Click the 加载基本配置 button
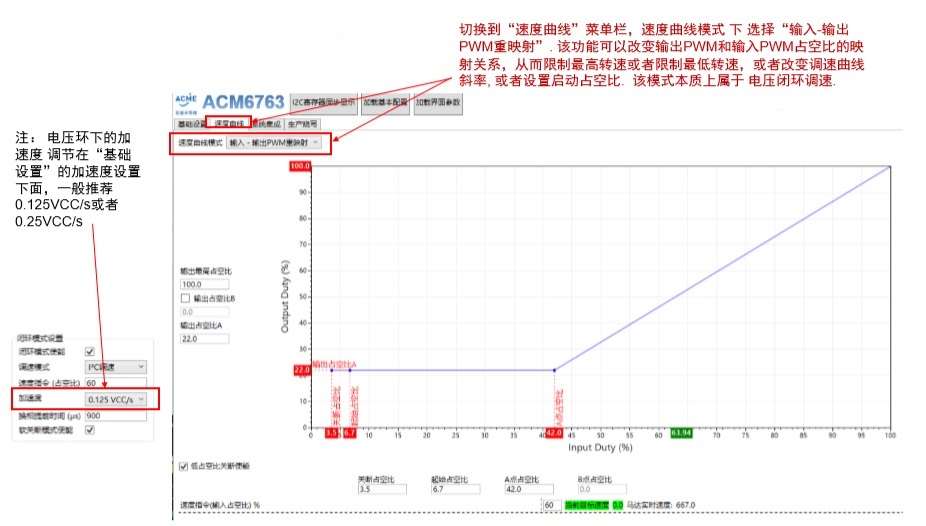926x526 pixels. coord(385,102)
